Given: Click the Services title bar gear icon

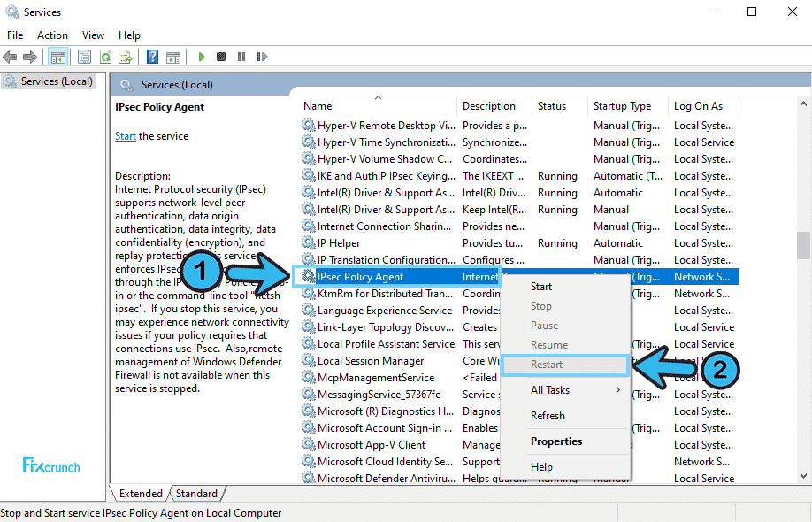Looking at the screenshot, I should pos(11,12).
